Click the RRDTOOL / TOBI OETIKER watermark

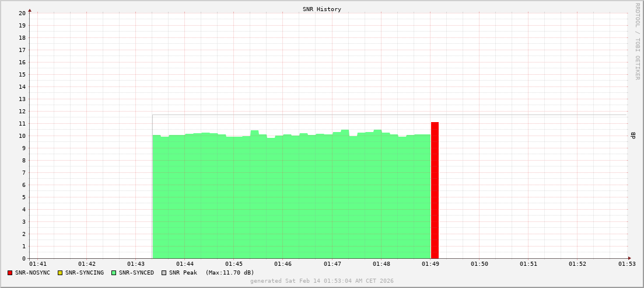637,41
